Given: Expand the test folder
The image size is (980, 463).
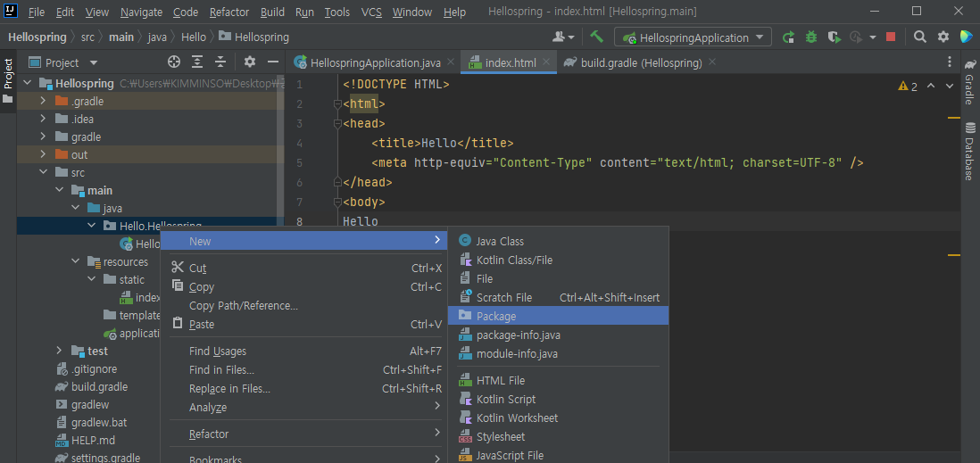Looking at the screenshot, I should (x=60, y=351).
